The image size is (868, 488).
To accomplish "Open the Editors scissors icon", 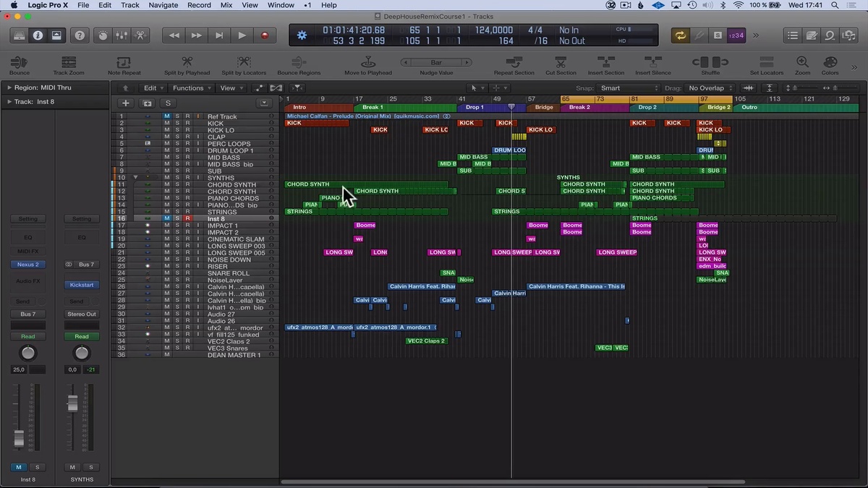I will (140, 35).
